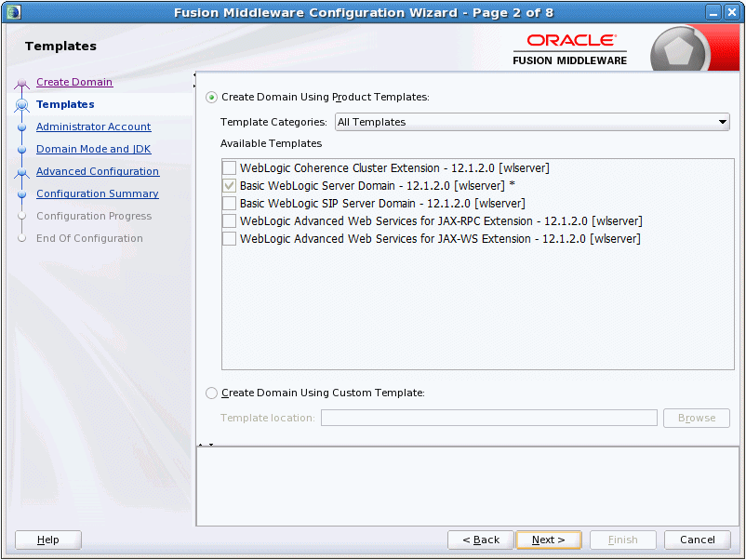Select Create Domain Using Custom Template radio
Viewport: 746px width, 560px height.
211,393
